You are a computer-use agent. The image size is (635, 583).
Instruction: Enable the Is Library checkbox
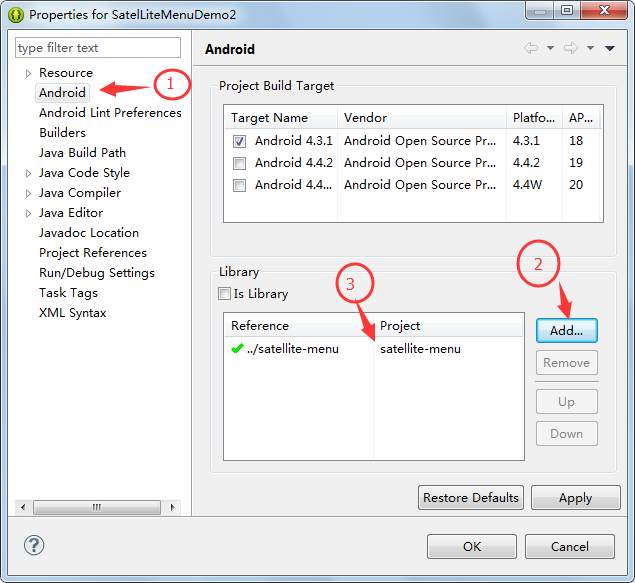(224, 294)
